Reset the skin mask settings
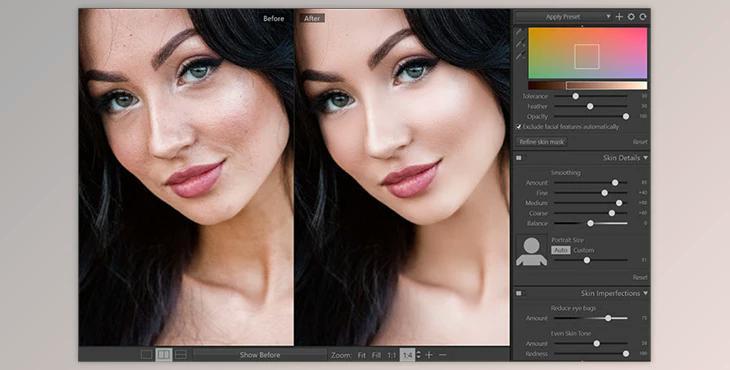This screenshot has width=730, height=370. click(640, 142)
